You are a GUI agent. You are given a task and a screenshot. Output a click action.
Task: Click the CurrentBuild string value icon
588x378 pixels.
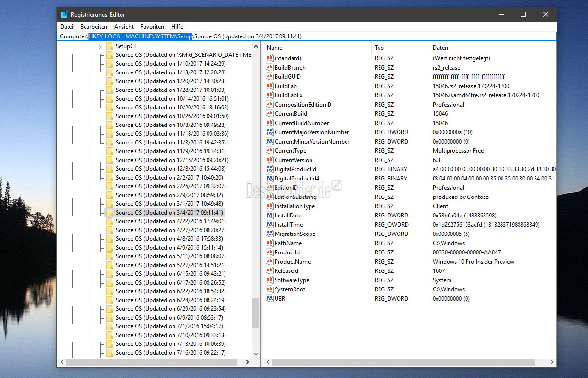[270, 114]
